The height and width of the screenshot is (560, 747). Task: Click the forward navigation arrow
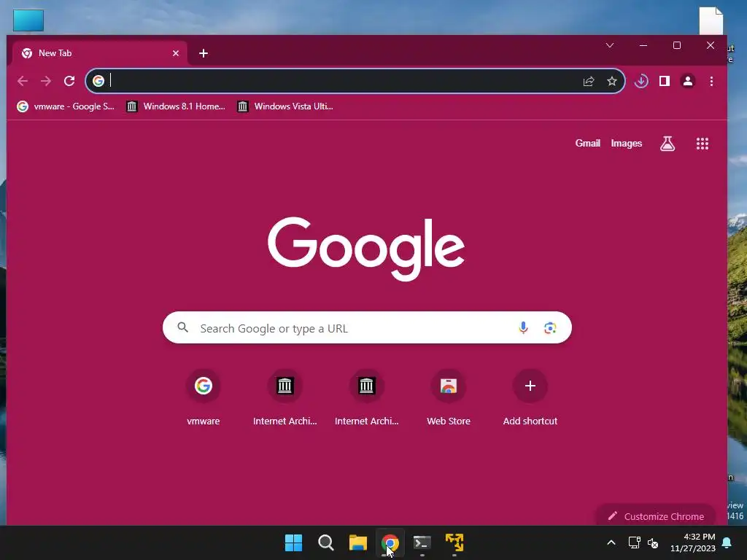46,81
